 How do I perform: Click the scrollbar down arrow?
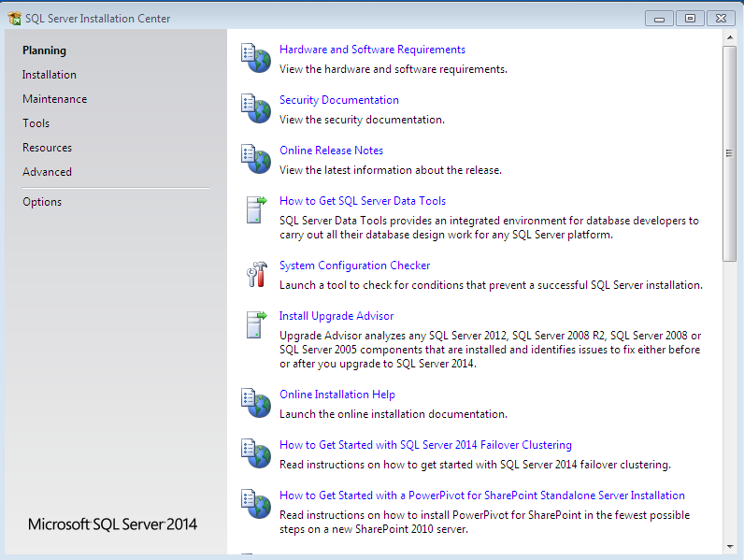coord(730,546)
